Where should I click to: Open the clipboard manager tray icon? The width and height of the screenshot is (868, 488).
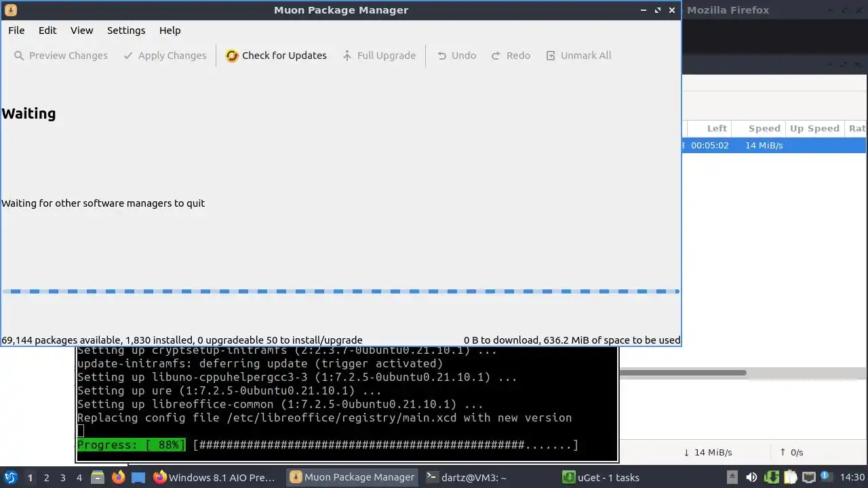(x=790, y=477)
